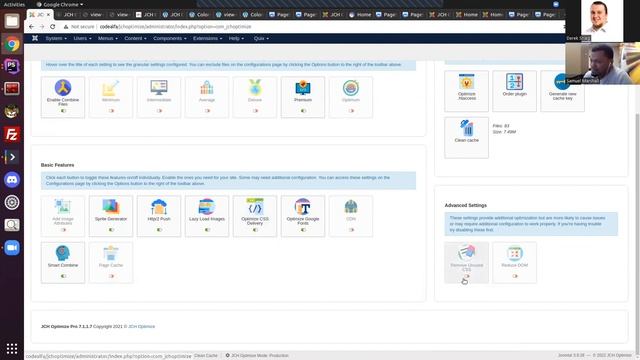Follow the JCH Optimize footer link
This screenshot has height=360, width=640.
pyautogui.click(x=141, y=327)
